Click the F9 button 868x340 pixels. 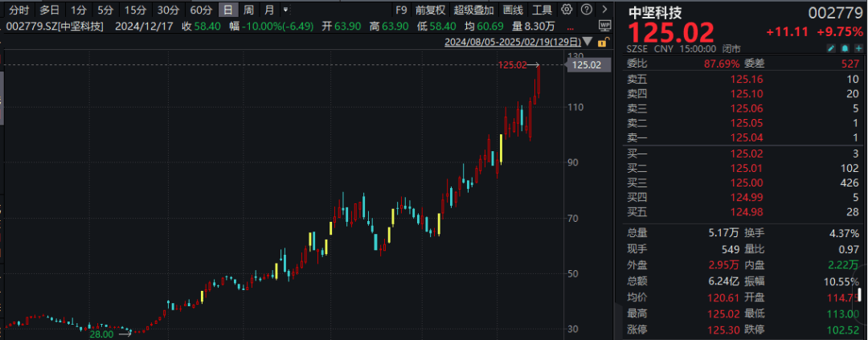[401, 10]
